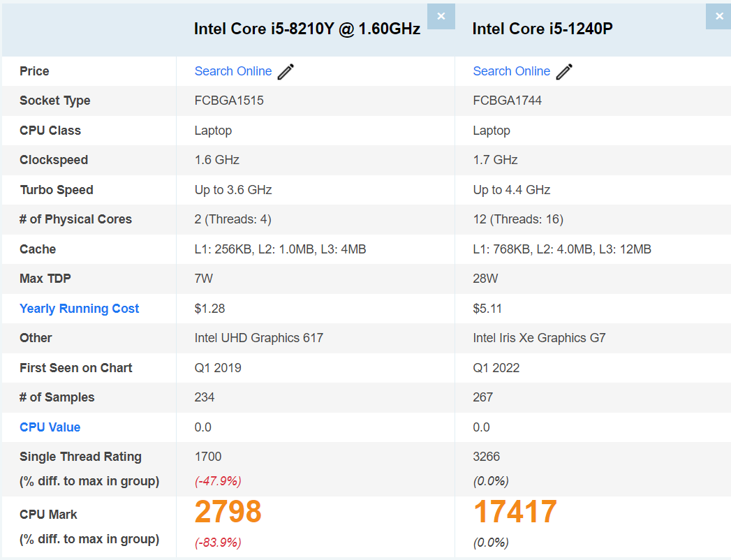Click the Max TDP row label
Viewport: 731px width, 560px height.
click(45, 279)
